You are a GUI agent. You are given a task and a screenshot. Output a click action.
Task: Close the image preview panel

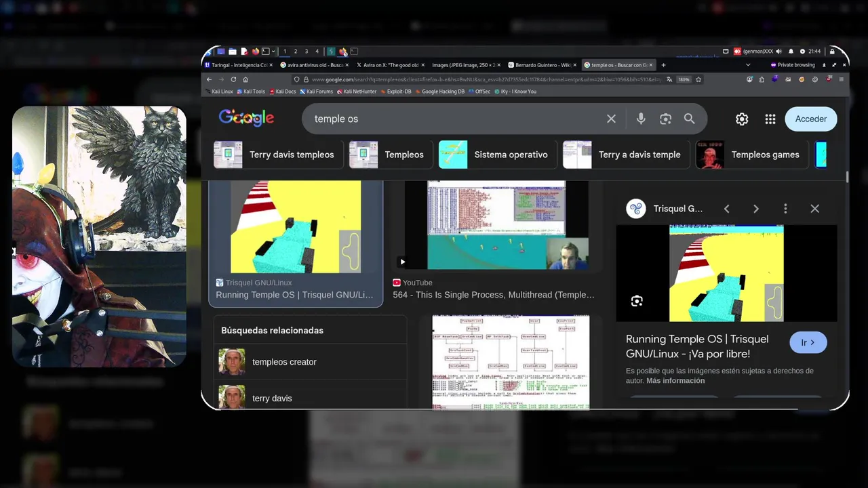pos(815,209)
